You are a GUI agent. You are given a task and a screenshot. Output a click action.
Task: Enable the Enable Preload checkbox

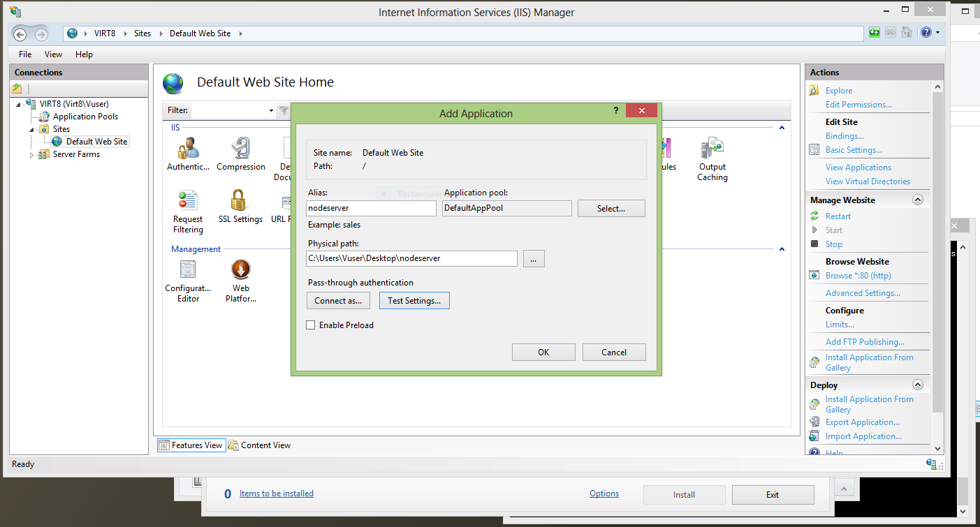pos(310,325)
